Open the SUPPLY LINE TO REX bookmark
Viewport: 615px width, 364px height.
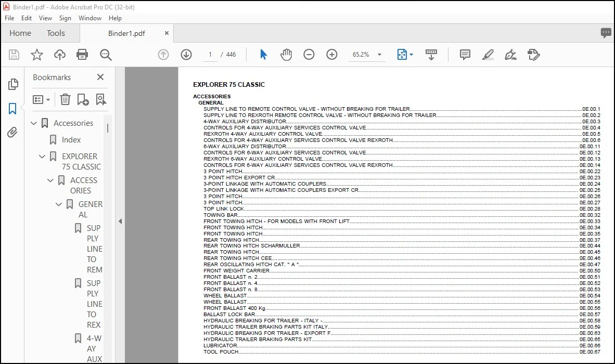(94, 304)
